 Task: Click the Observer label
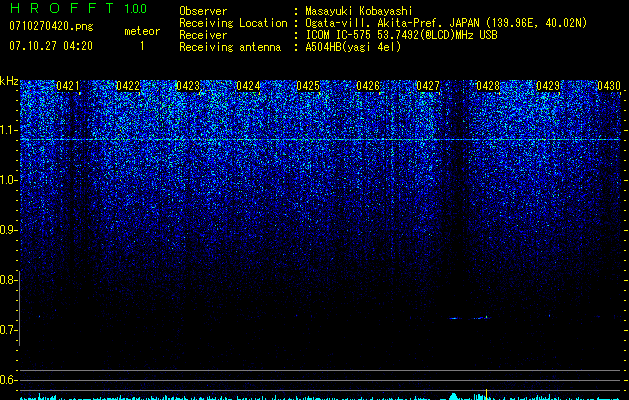203,11
